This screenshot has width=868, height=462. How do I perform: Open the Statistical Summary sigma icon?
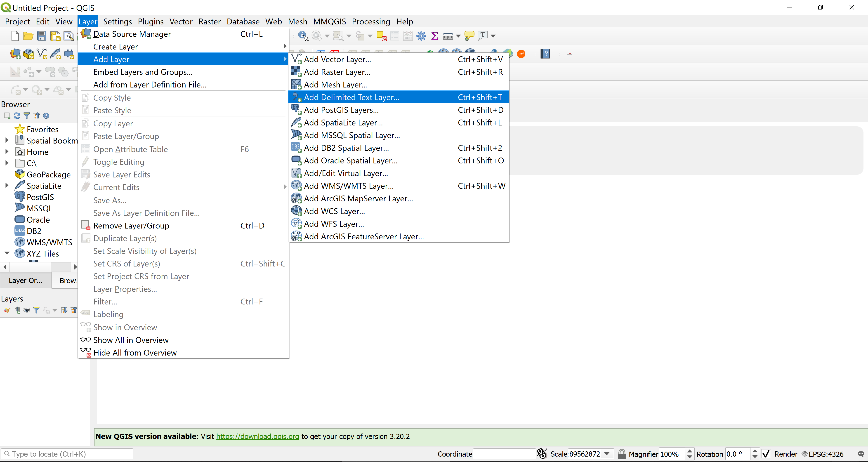pos(435,36)
